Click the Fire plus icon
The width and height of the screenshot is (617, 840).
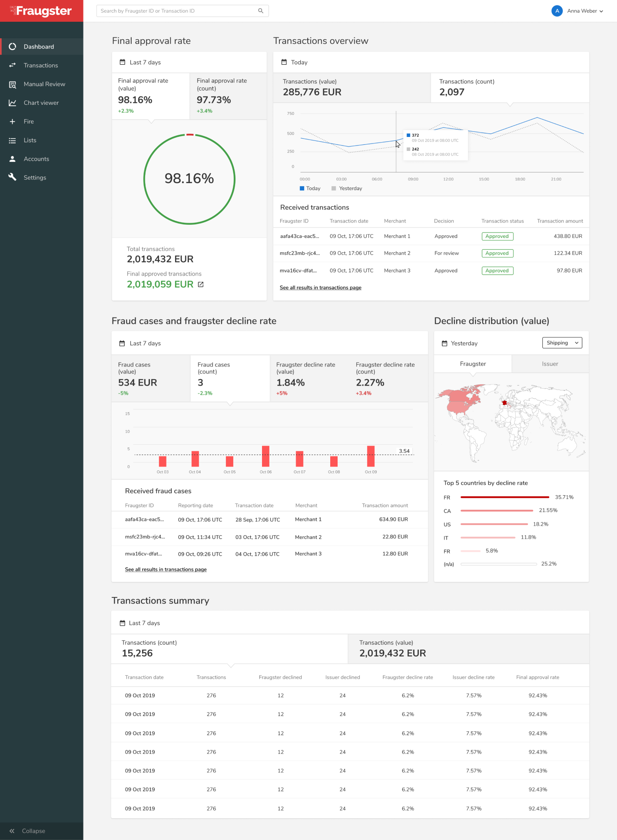13,122
